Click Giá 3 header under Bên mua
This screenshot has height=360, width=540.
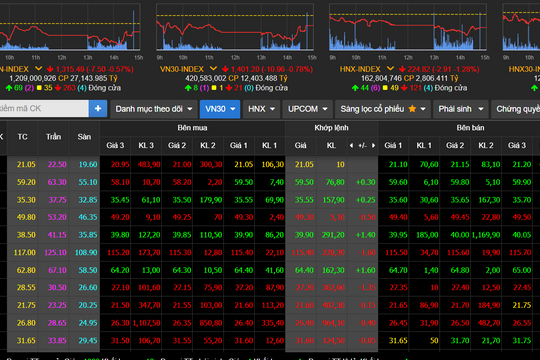(115, 145)
